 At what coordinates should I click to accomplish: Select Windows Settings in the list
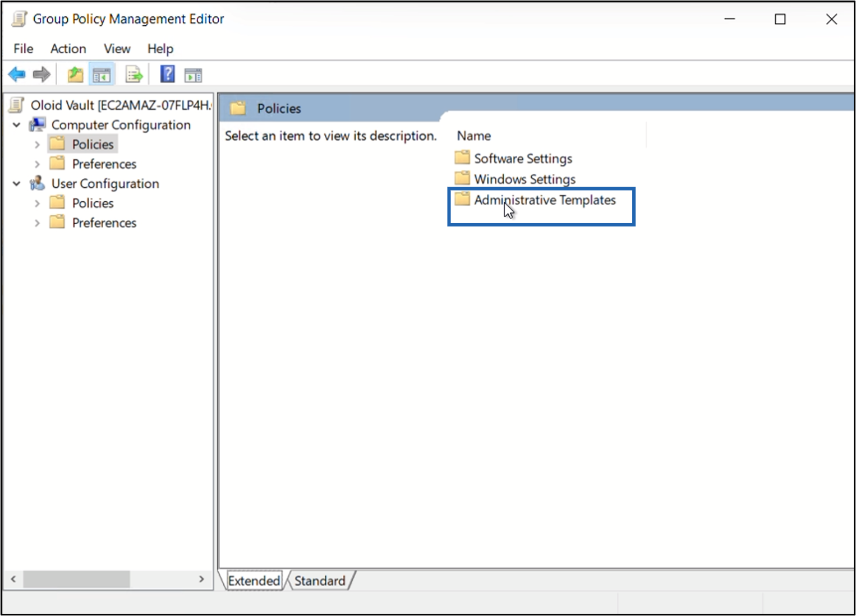coord(525,179)
